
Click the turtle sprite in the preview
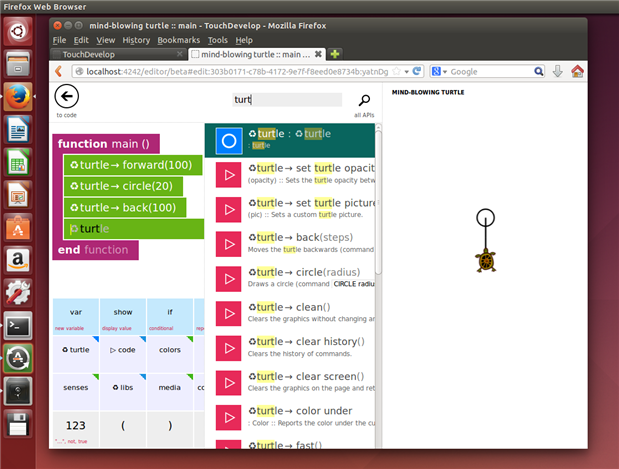[486, 261]
